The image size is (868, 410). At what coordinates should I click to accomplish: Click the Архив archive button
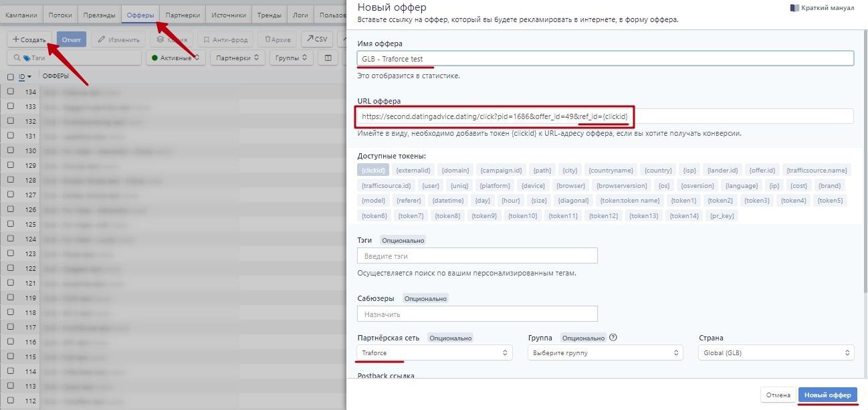tap(278, 39)
